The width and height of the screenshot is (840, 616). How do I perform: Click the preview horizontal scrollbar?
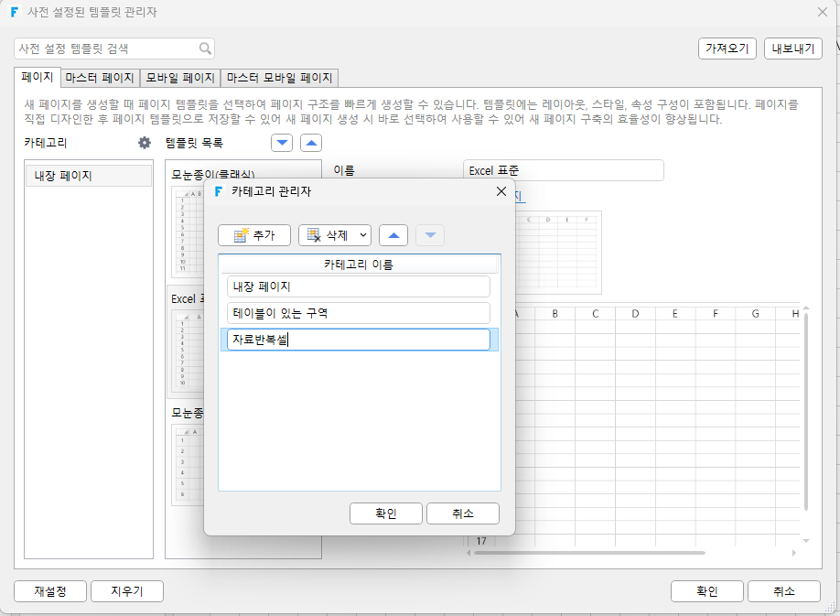coord(589,553)
